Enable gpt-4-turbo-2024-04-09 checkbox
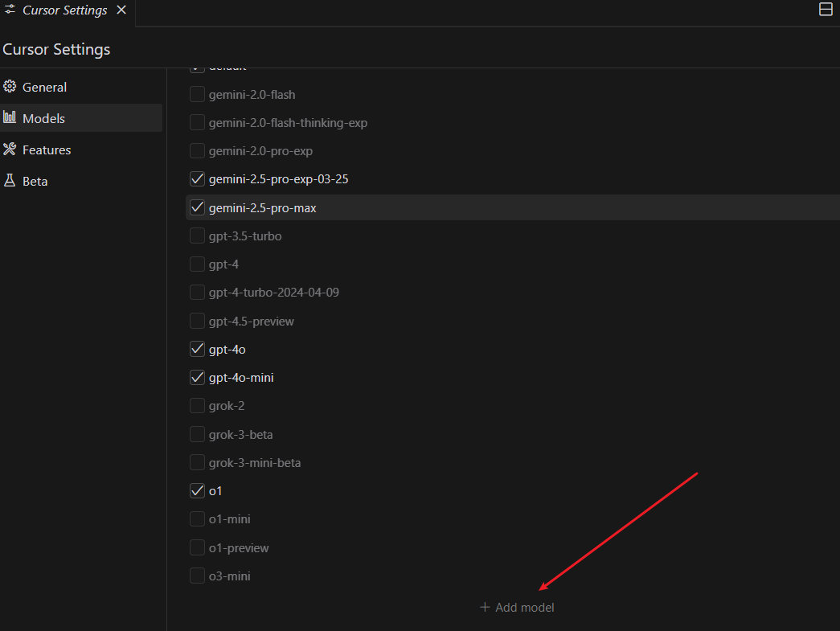The image size is (840, 631). [197, 293]
